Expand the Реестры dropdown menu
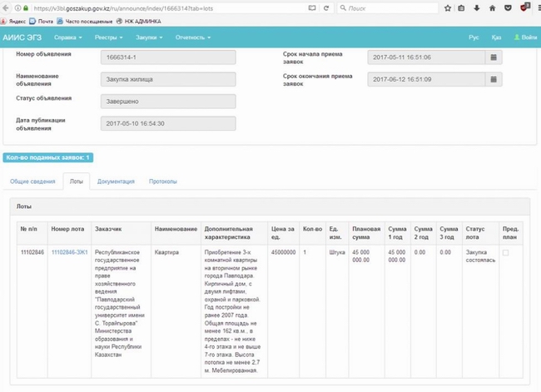Screen dimensions: 541x392 click(109, 37)
